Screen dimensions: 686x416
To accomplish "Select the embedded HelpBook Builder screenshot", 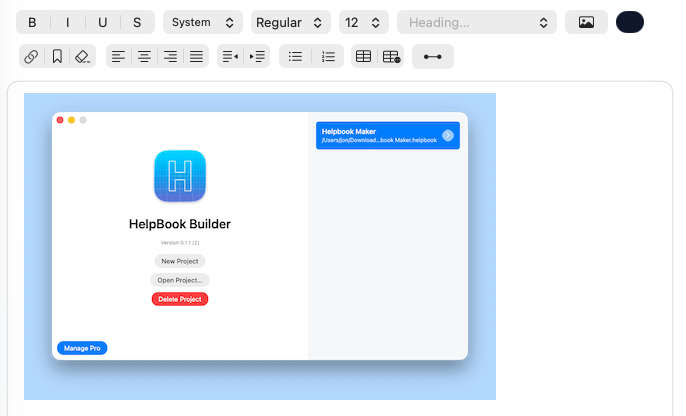I will pos(260,246).
